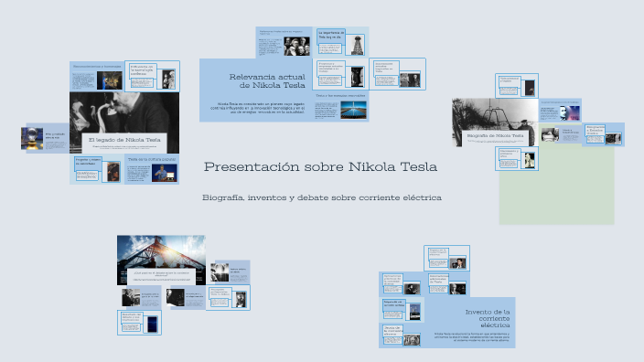Image resolution: width=644 pixels, height=362 pixels.
Task: Open the 'Invento de la corriente eléctrica' topic heading
Action: click(x=488, y=318)
